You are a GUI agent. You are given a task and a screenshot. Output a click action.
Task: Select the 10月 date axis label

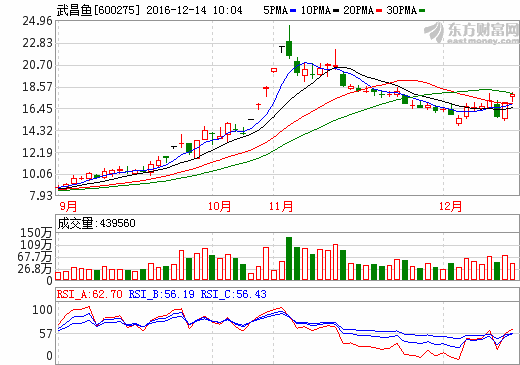click(219, 206)
